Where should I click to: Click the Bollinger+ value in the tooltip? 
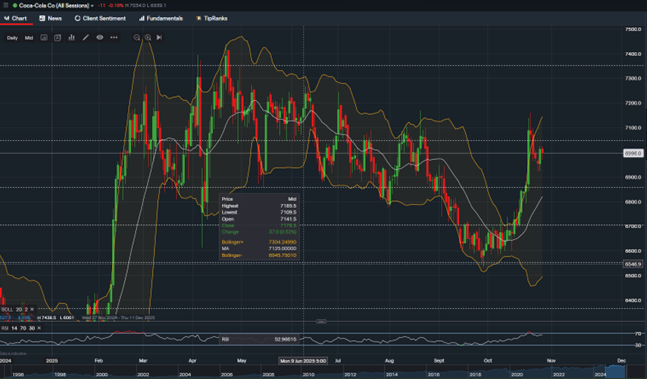(x=282, y=242)
